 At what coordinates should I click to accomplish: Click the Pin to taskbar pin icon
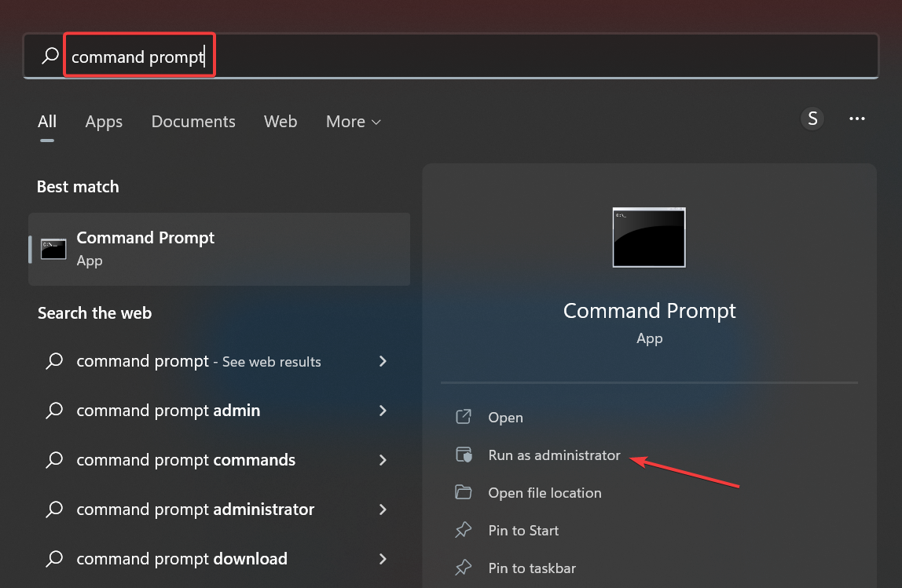click(x=464, y=568)
